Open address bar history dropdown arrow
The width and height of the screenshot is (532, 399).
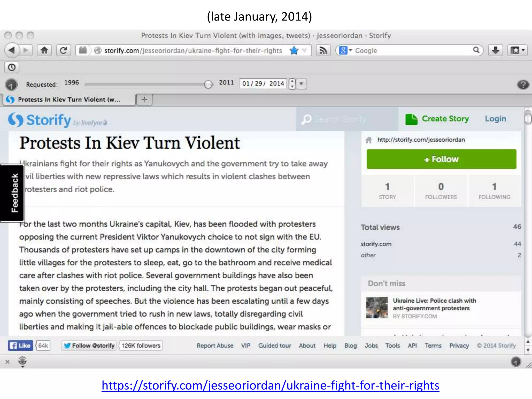[304, 50]
